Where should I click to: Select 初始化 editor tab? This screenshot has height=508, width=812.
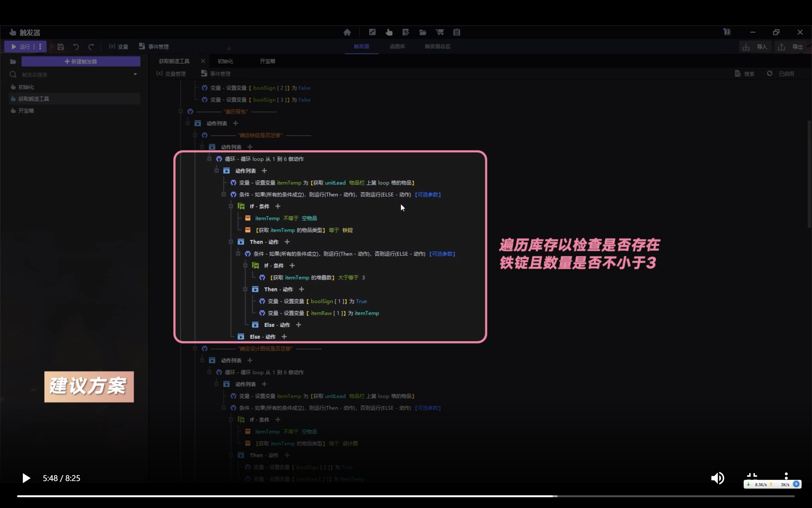pos(225,61)
